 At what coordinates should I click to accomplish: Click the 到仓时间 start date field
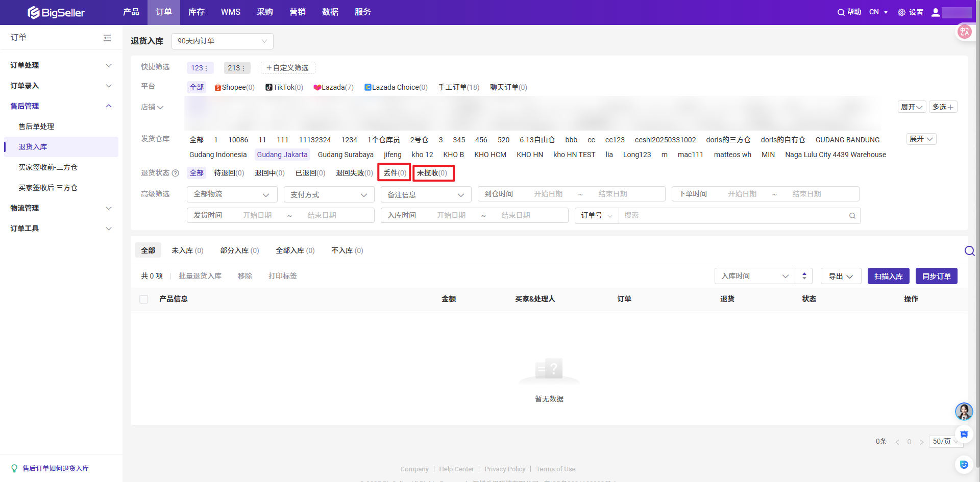[x=548, y=194]
